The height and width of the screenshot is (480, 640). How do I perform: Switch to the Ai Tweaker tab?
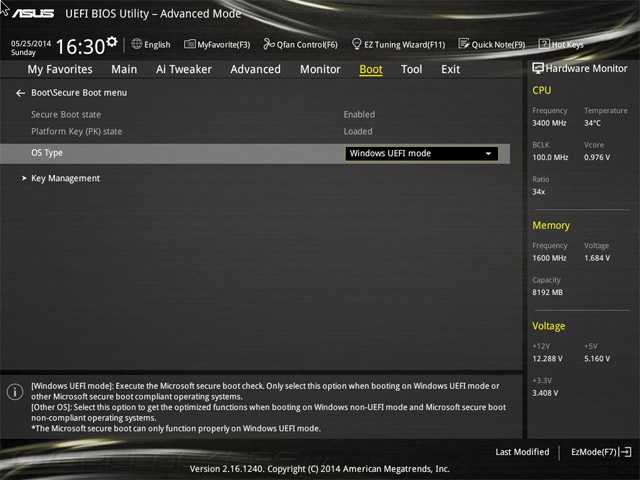[x=184, y=69]
